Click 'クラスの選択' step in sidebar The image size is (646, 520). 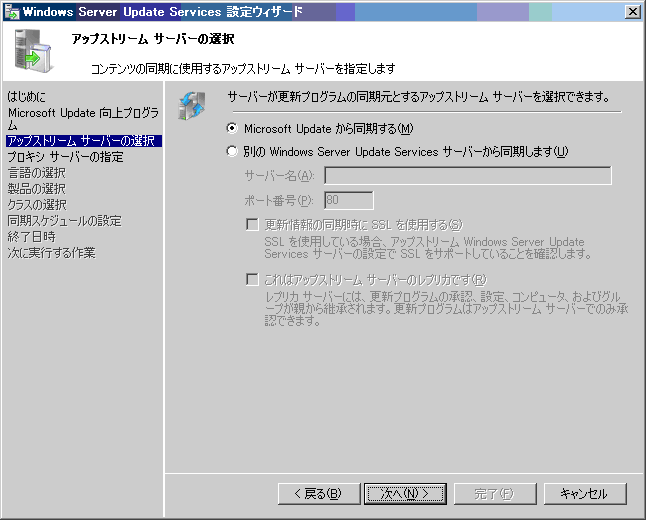[37, 205]
